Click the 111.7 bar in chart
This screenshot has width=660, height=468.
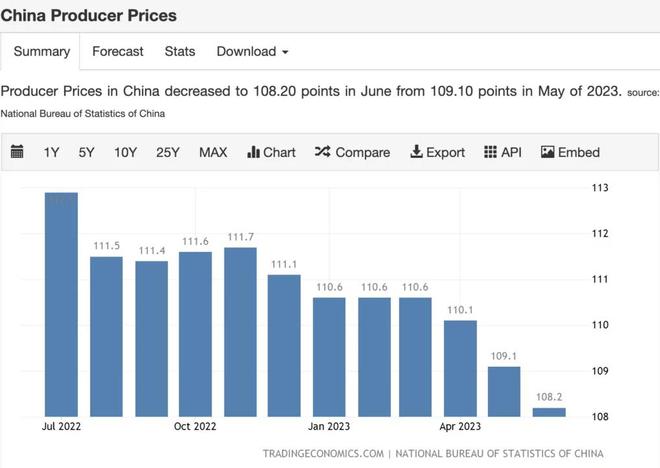(x=240, y=332)
